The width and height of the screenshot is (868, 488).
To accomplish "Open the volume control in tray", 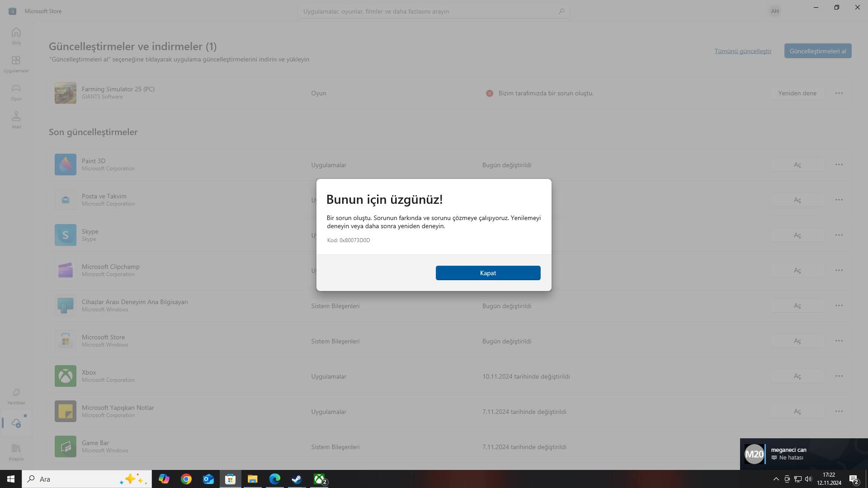I will [808, 479].
